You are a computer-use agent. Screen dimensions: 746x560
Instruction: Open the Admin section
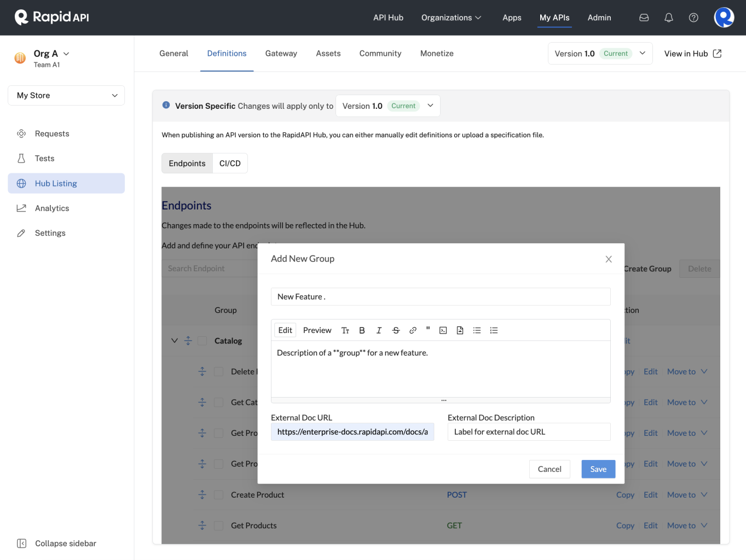click(x=599, y=17)
